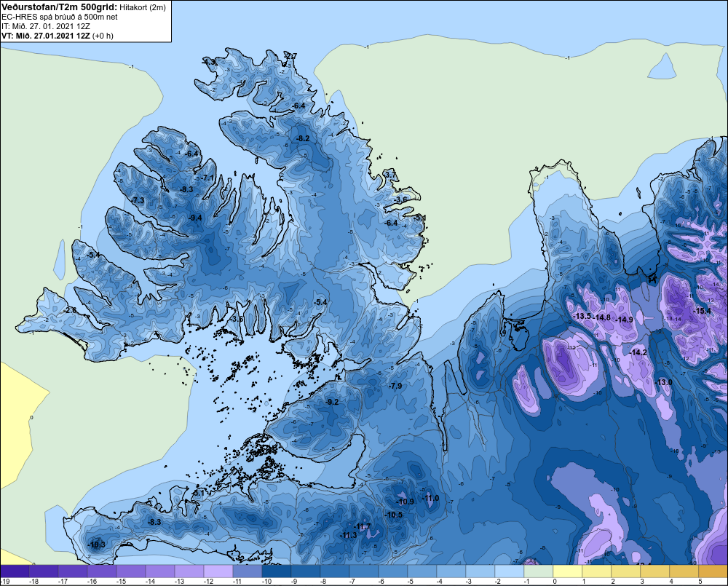Click the legend swatch between -15 and -14
Screen dimensions: 728x586
tap(131, 571)
